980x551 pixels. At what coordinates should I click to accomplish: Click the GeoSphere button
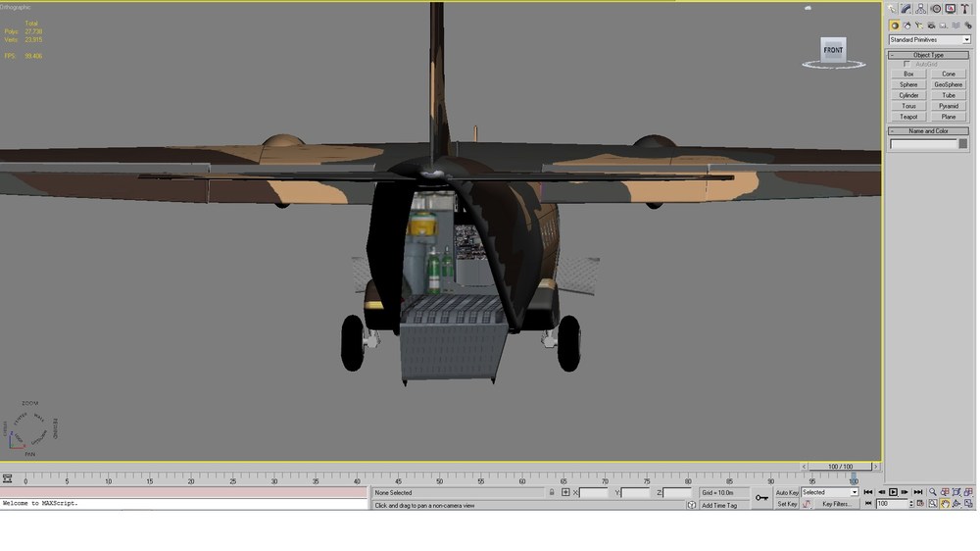(x=948, y=85)
